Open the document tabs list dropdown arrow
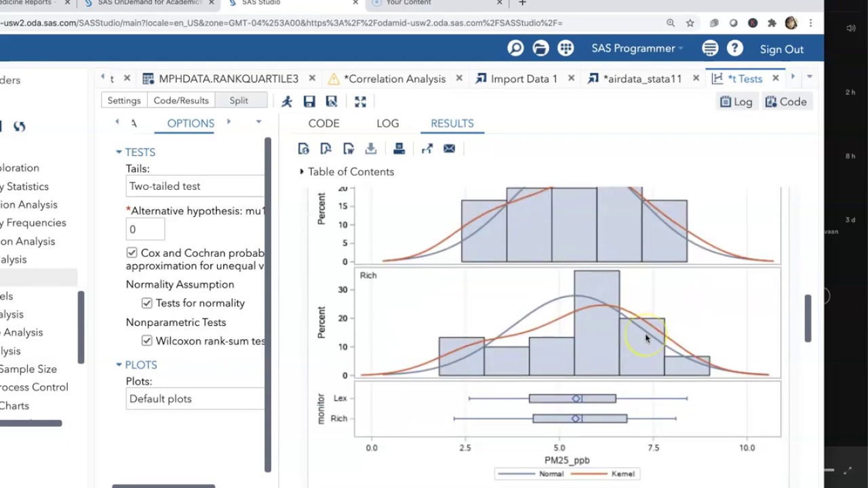Viewport: 868px width, 488px height. 809,77
